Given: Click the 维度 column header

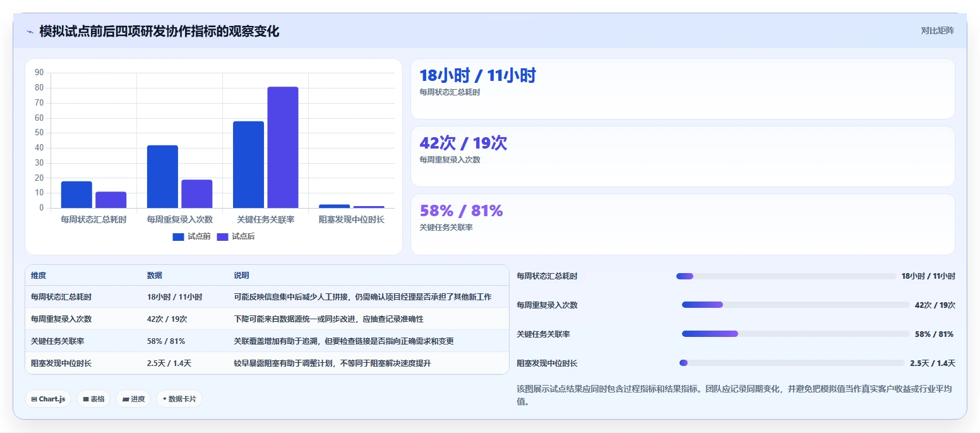Looking at the screenshot, I should point(39,276).
